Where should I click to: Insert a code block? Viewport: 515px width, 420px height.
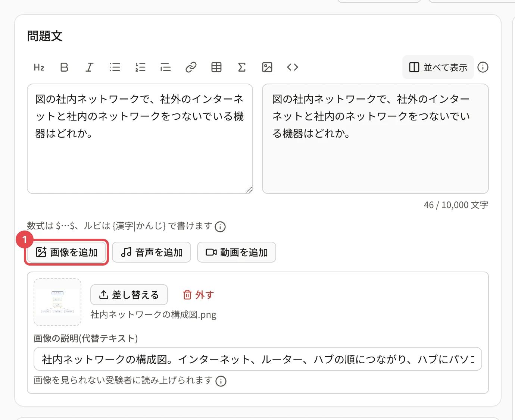[x=293, y=67]
